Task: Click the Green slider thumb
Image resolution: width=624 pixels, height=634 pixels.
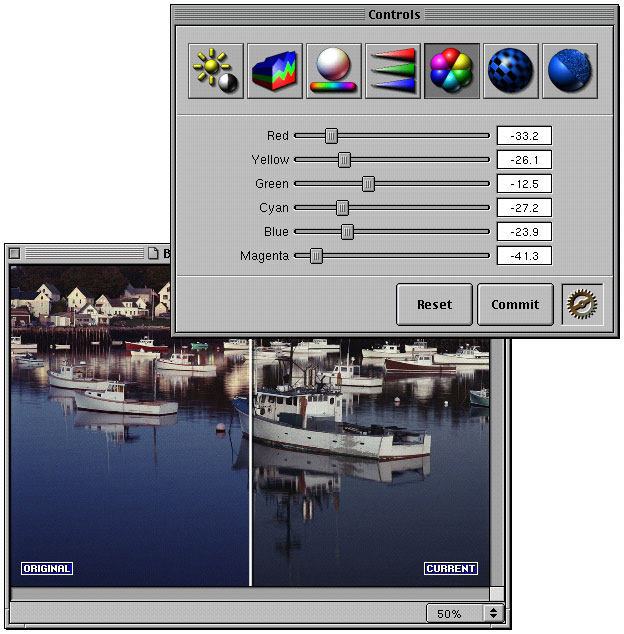Action: click(368, 184)
